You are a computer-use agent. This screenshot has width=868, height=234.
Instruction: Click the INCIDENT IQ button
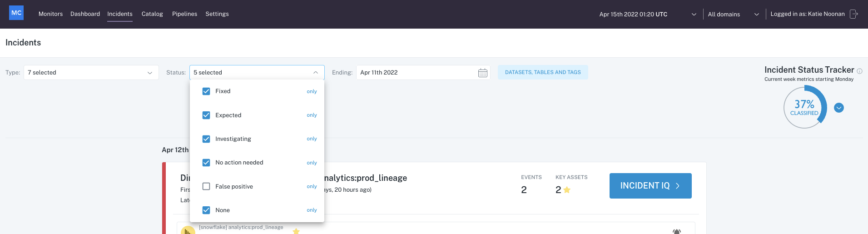(x=650, y=186)
